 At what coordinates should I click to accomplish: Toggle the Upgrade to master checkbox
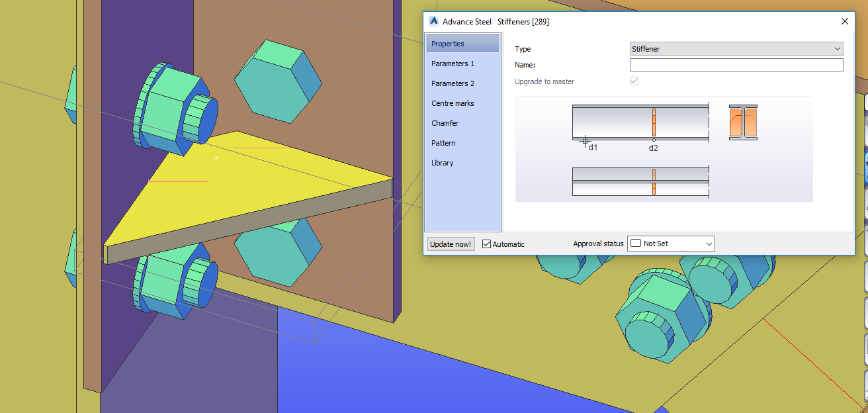(634, 81)
